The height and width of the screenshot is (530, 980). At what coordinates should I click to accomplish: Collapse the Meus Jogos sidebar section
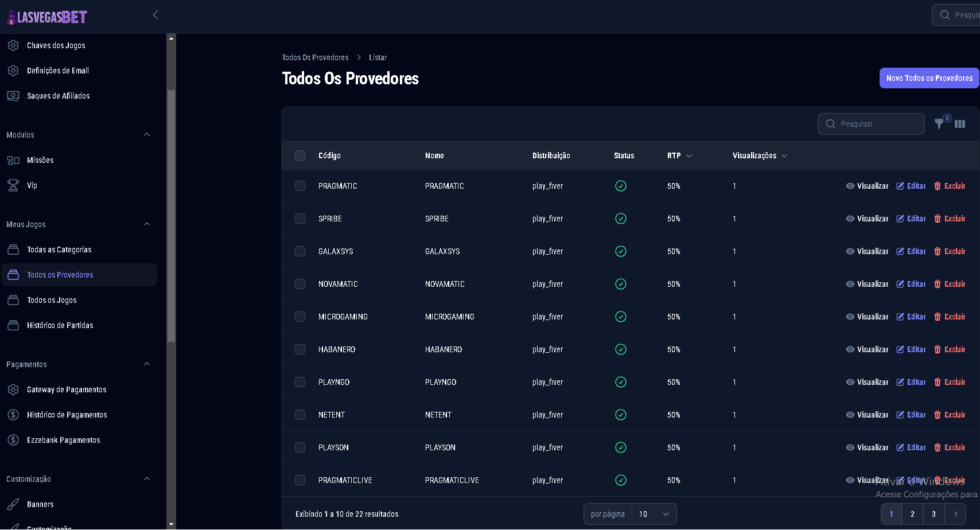pyautogui.click(x=147, y=224)
